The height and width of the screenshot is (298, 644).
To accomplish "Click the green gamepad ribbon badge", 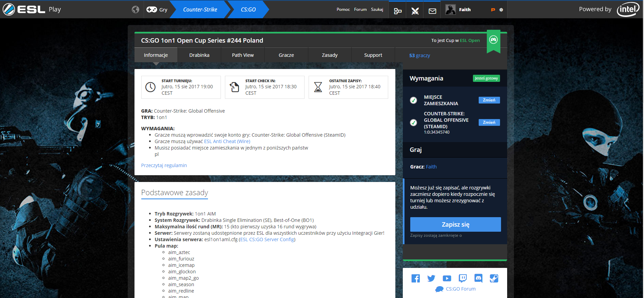I will (494, 41).
